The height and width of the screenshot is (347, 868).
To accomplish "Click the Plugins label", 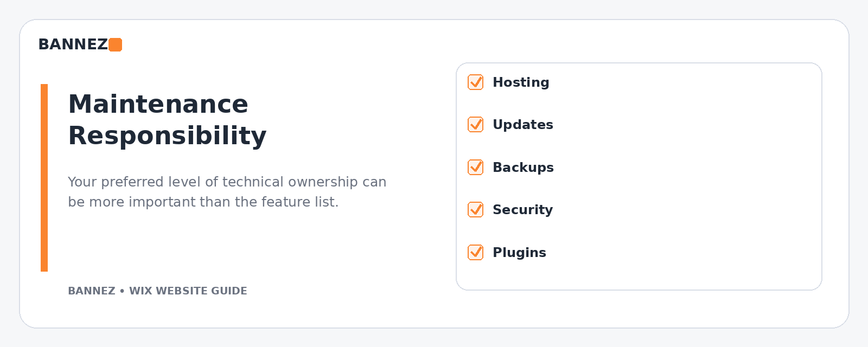I will [519, 253].
